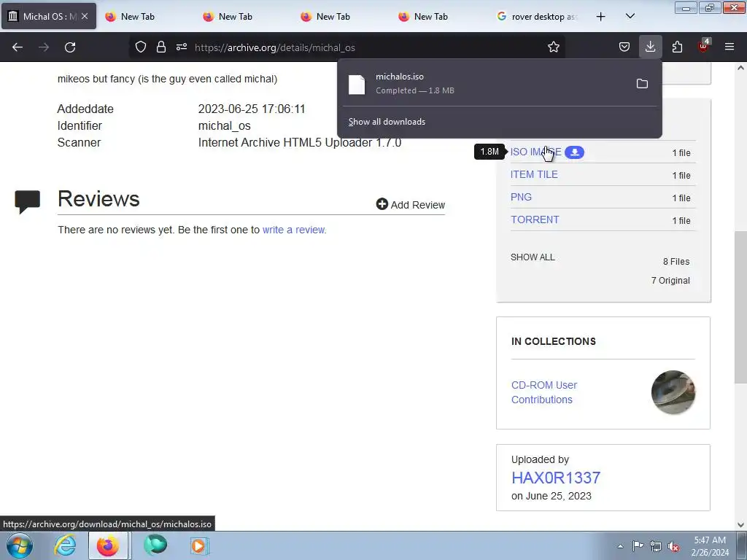Bookmark this page with the star icon

pyautogui.click(x=553, y=47)
